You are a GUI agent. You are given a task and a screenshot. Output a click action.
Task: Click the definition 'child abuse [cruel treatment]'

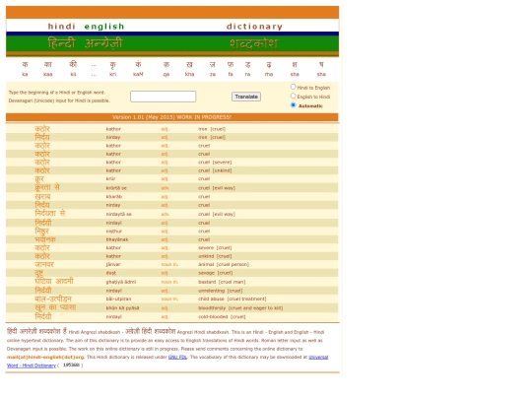tap(233, 299)
